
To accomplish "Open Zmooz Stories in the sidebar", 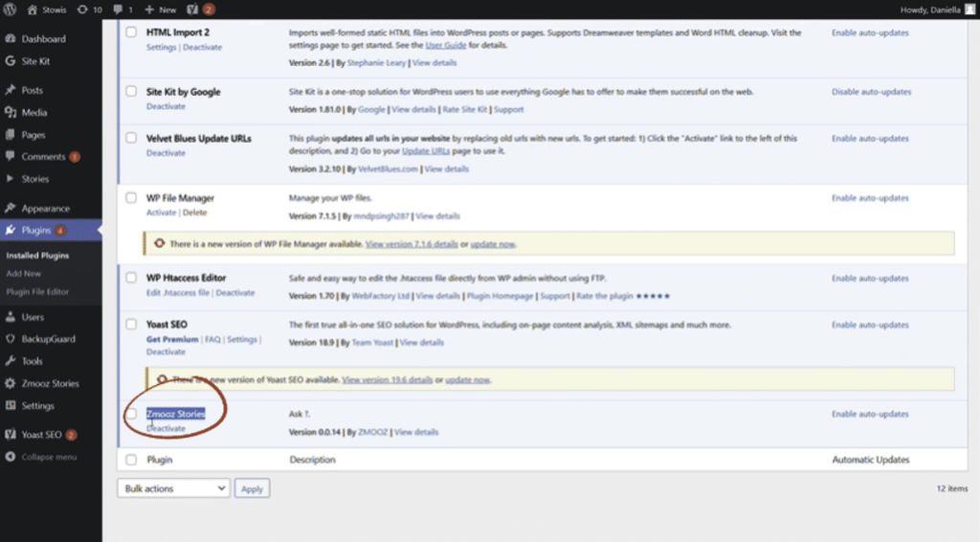I will (50, 383).
